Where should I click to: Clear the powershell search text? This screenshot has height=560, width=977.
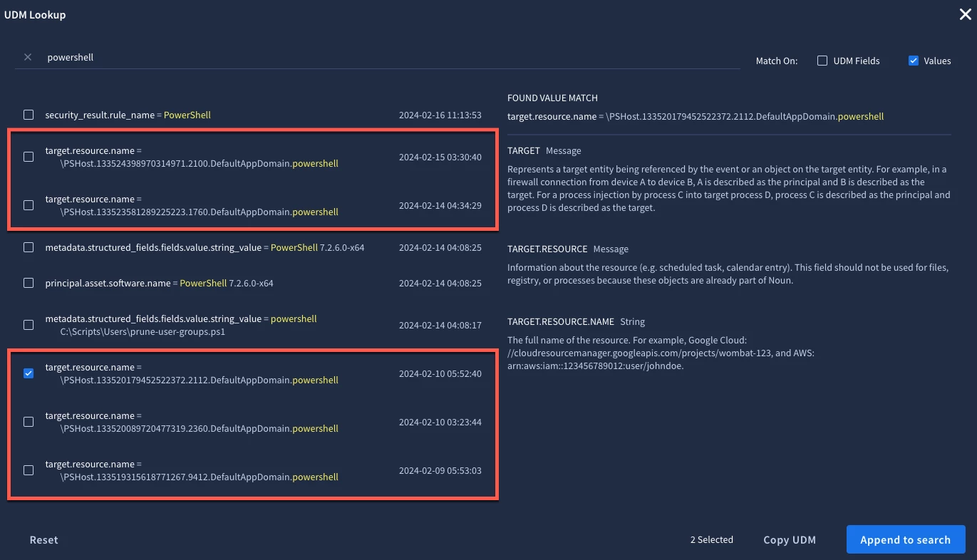point(28,57)
